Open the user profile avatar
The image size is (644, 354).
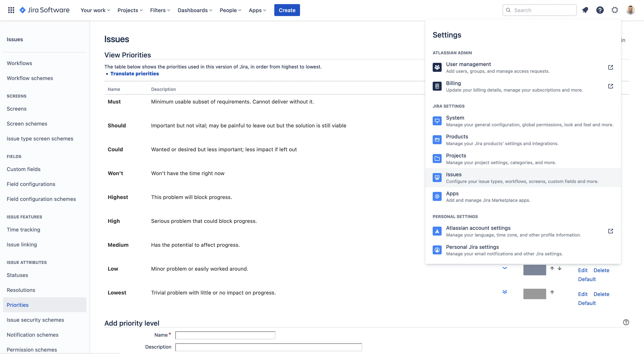click(631, 10)
